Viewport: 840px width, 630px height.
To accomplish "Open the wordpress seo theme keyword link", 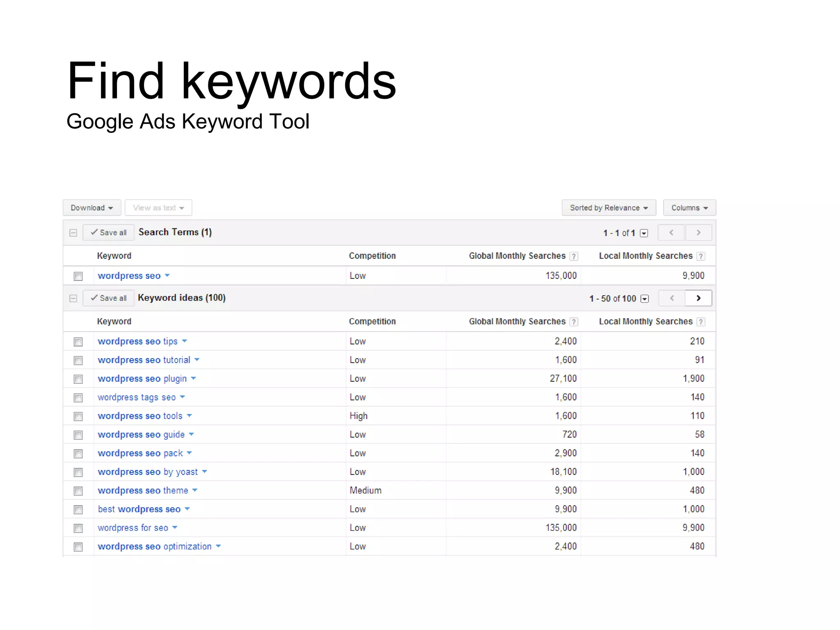I will 143,491.
